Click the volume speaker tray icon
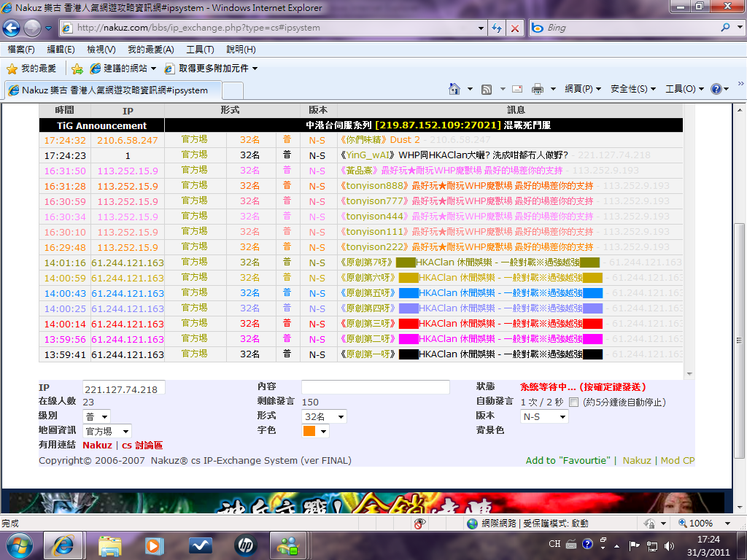The width and height of the screenshot is (747, 560). coord(670,545)
